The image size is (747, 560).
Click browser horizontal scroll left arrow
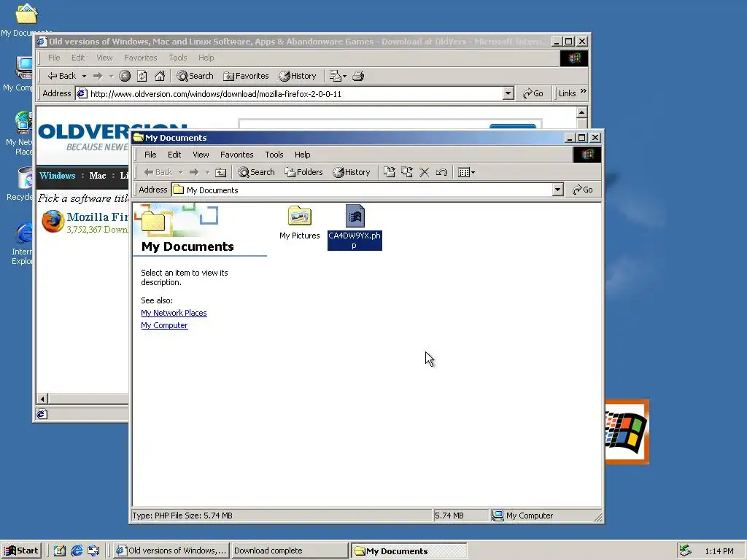coord(42,399)
